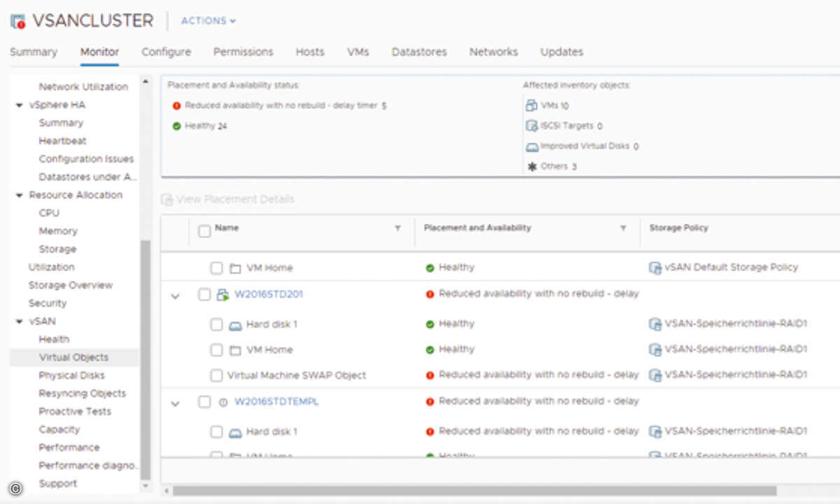Go to the Hosts tab
840x504 pixels.
(x=310, y=52)
